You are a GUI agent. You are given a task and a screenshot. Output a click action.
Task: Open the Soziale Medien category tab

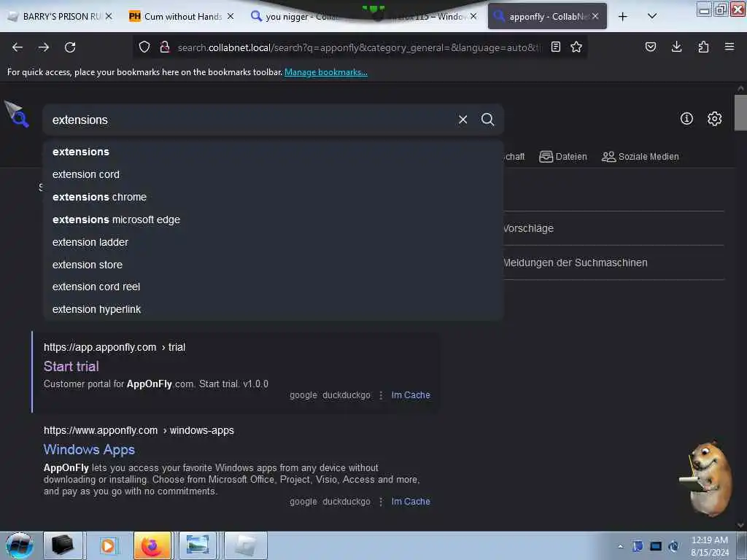point(640,157)
